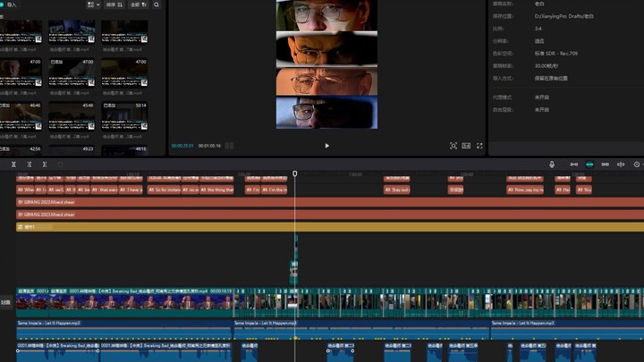Toggle clip linkage in timeline toolbar
This screenshot has height=362, width=644.
[605, 164]
